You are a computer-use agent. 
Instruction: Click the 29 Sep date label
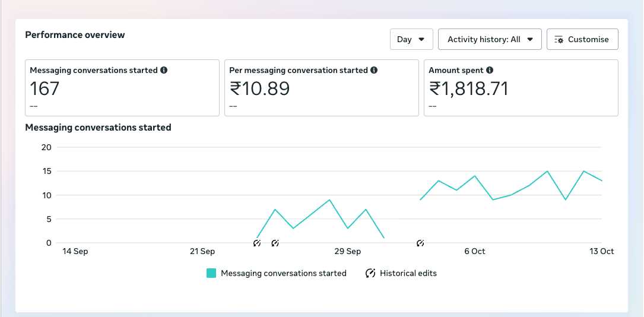(x=347, y=251)
